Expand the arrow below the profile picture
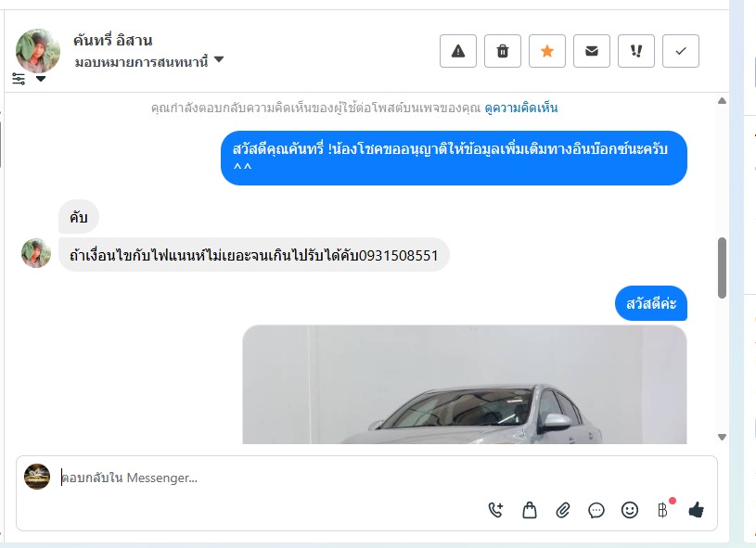The image size is (756, 548). (x=41, y=79)
